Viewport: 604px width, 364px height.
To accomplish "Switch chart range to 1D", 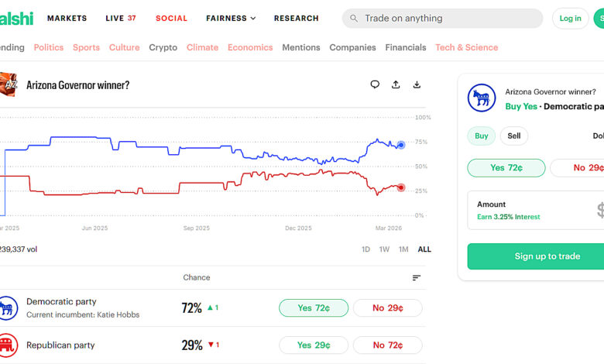I will pyautogui.click(x=365, y=249).
